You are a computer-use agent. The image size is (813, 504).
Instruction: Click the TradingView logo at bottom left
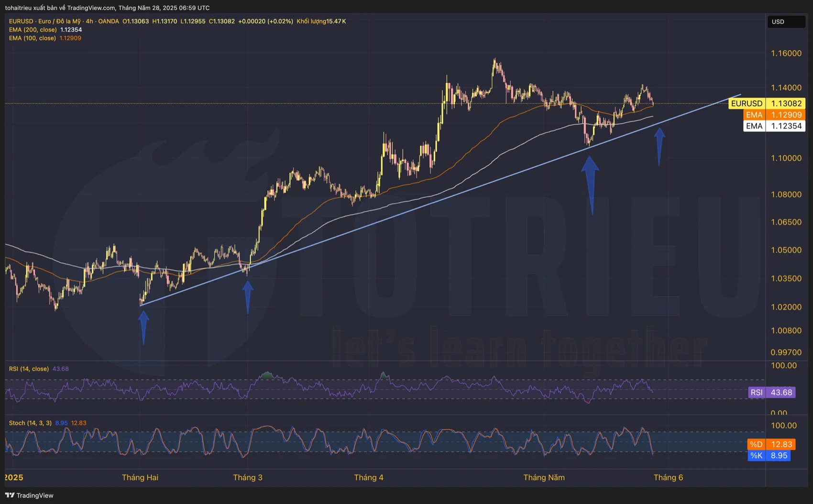[29, 495]
